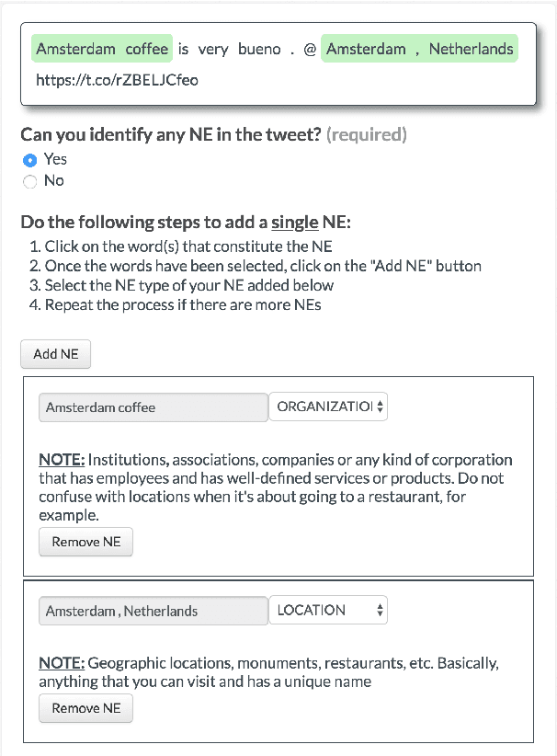Click the "Amsterdam, Netherlands" text field
Screen dimensions: 557x756
tap(153, 610)
